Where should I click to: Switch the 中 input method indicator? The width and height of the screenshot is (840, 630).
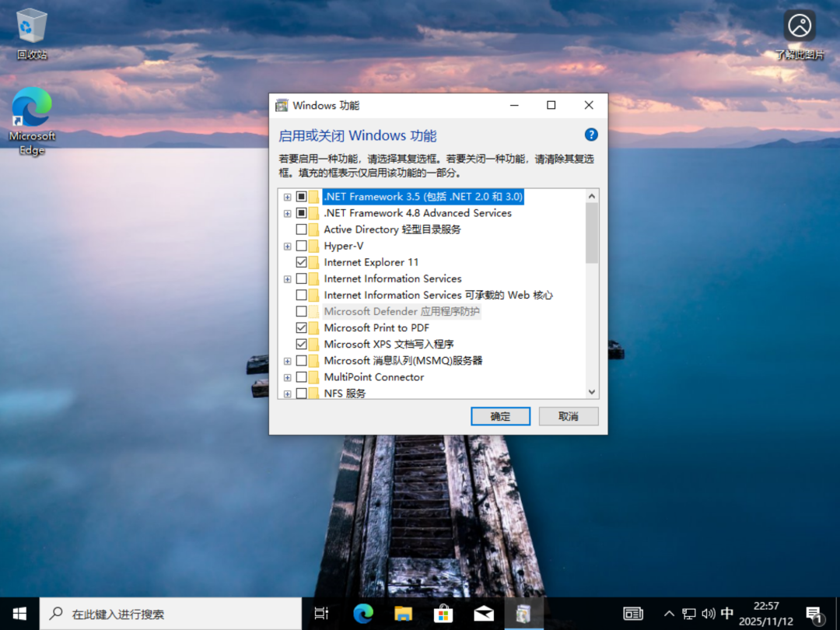727,613
